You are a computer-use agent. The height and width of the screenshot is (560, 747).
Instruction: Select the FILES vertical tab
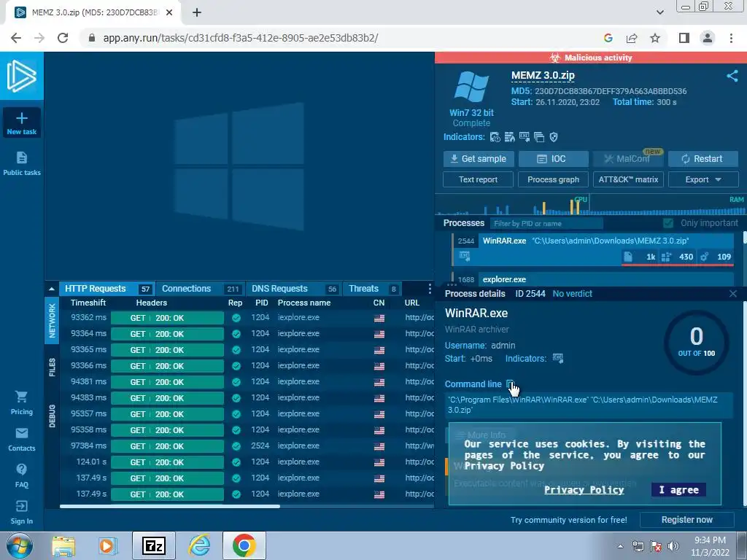click(x=52, y=367)
